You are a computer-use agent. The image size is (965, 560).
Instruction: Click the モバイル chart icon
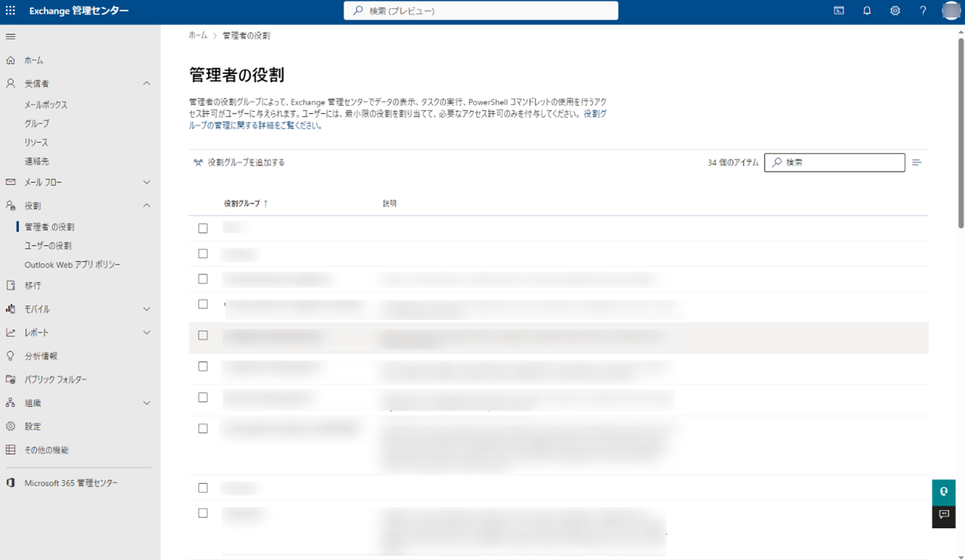click(11, 309)
